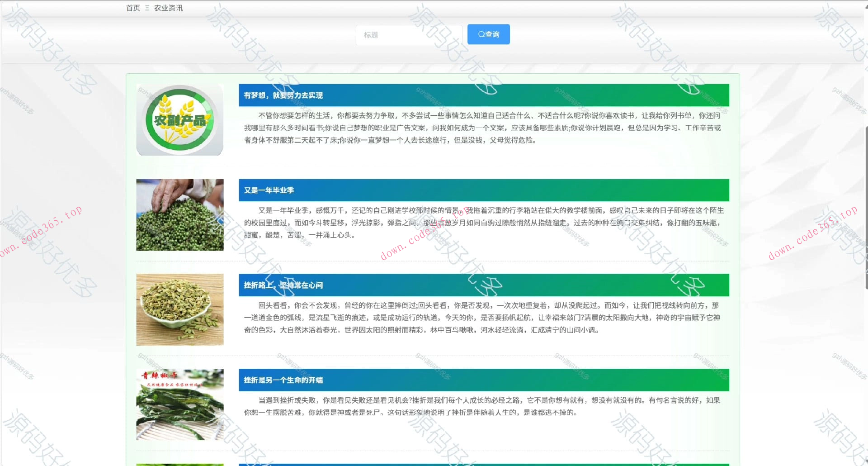Click inside the 标题 search field

pyautogui.click(x=409, y=35)
